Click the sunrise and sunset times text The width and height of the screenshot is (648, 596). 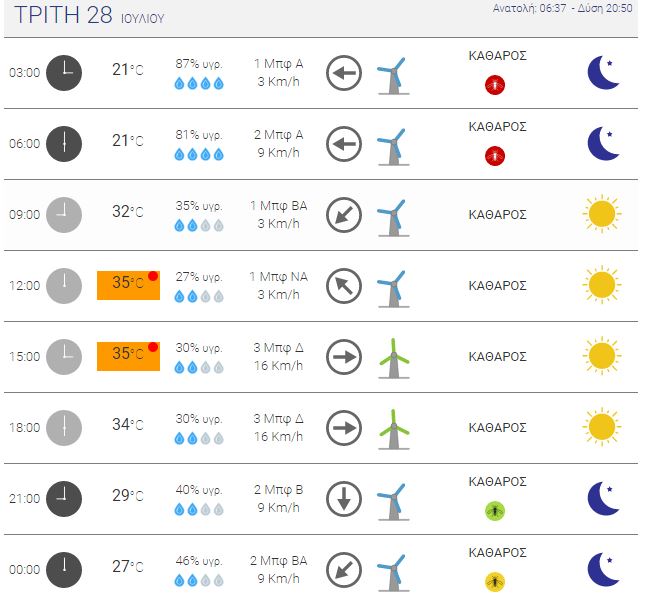562,8
